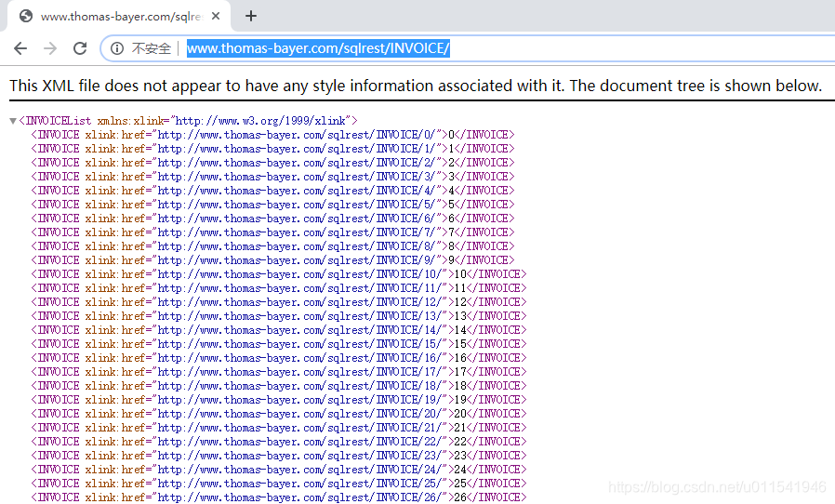Collapse the INVOICEList XML node
Screen dimensions: 835x504
13,122
